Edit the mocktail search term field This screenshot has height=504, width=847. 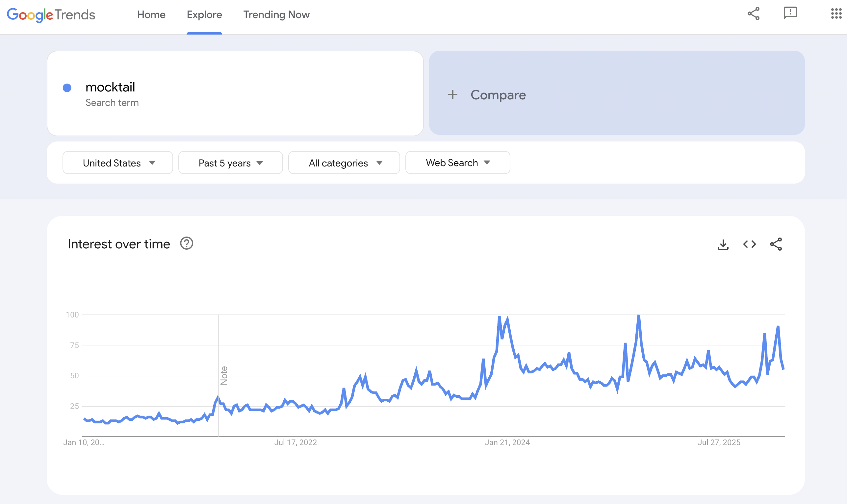tap(110, 87)
